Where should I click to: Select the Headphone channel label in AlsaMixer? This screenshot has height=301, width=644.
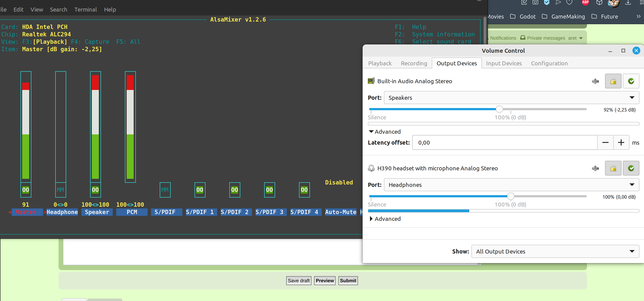click(62, 212)
